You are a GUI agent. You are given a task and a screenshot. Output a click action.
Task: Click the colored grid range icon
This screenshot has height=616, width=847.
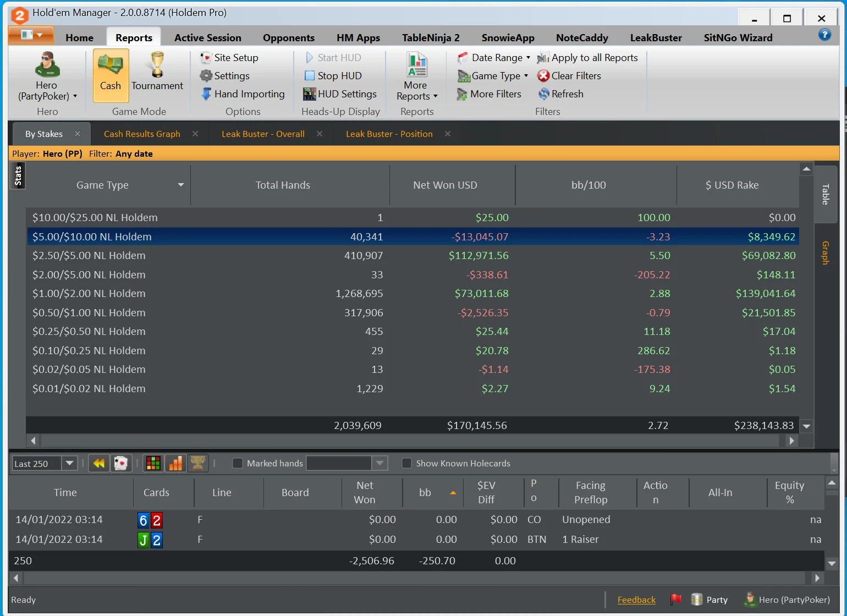click(x=153, y=464)
